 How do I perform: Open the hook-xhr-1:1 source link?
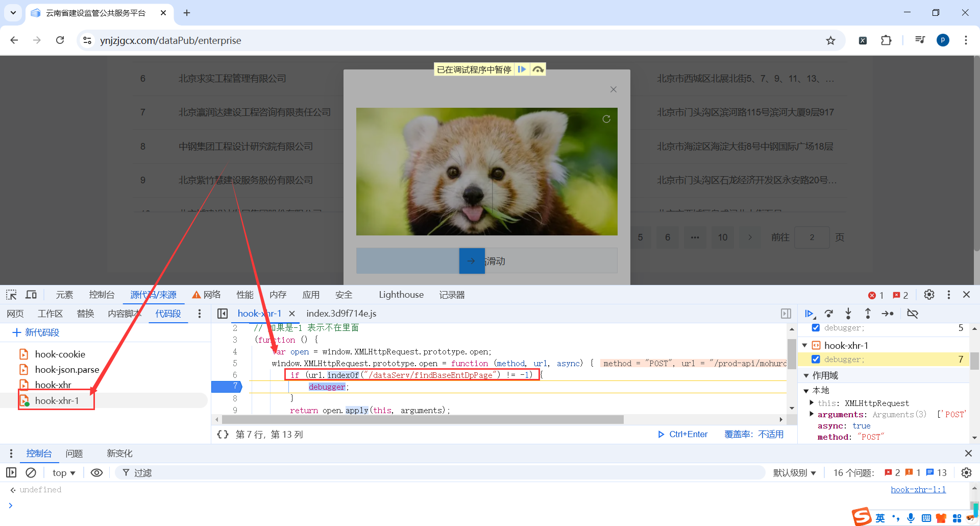coord(918,490)
